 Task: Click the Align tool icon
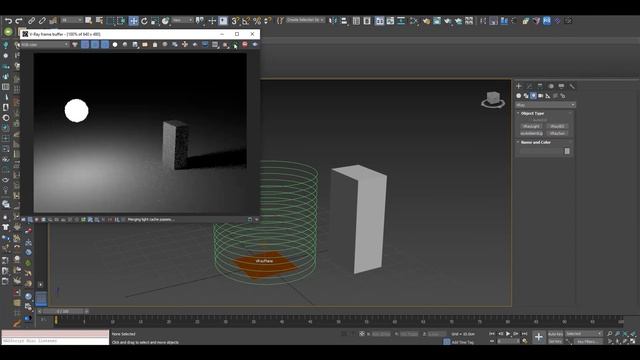point(344,20)
